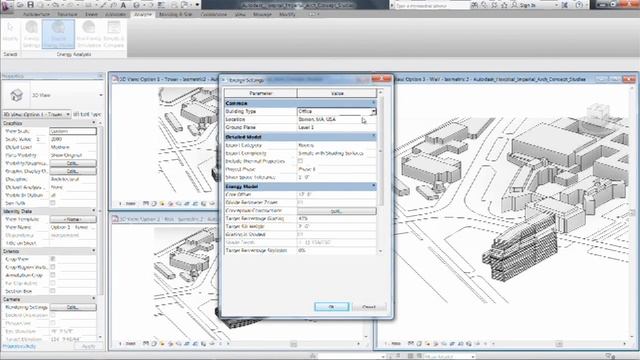Image resolution: width=640 pixels, height=360 pixels.
Task: Click Edit button for Rendering Settings
Action: [x=73, y=307]
